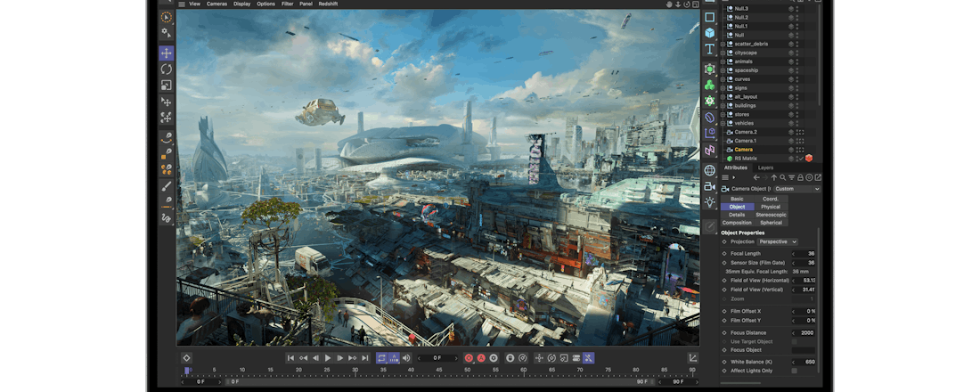980x392 pixels.
Task: Choose the Text spline tool icon
Action: [709, 49]
